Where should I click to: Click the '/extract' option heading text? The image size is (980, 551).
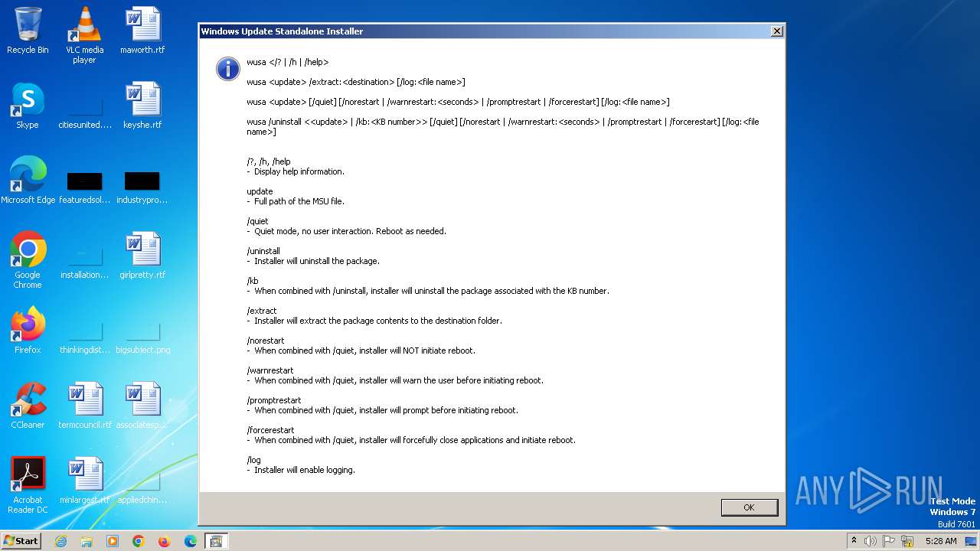pos(262,311)
